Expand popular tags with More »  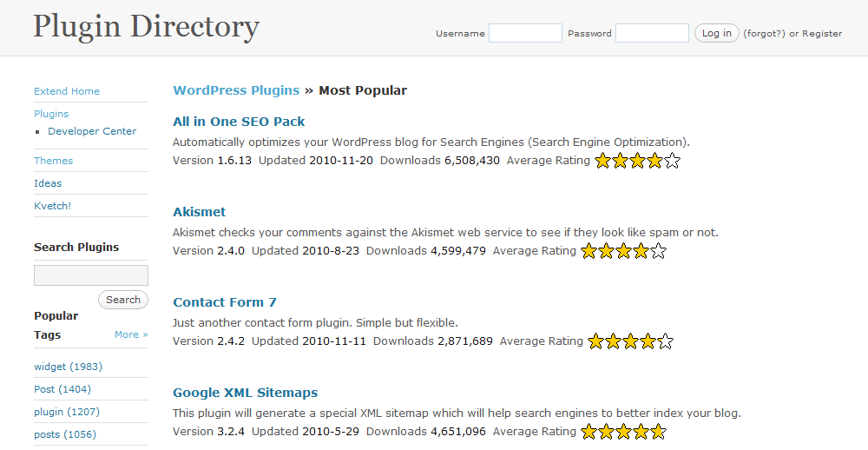click(131, 334)
